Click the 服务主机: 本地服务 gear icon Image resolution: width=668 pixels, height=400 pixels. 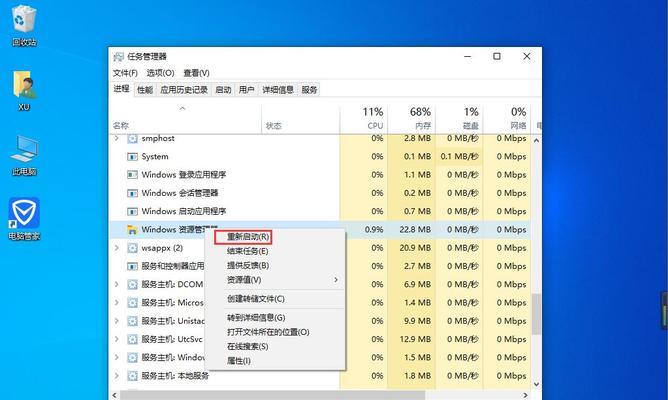pyautogui.click(x=132, y=376)
